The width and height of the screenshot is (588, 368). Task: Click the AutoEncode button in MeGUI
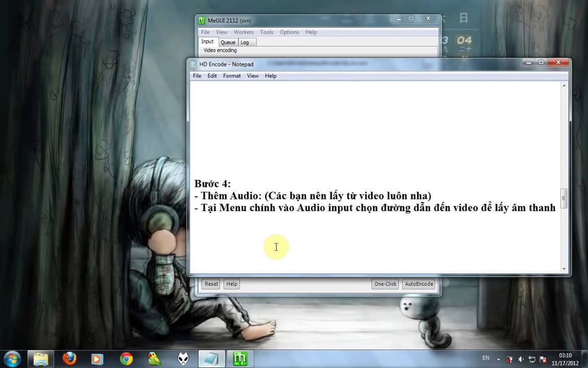coord(419,284)
